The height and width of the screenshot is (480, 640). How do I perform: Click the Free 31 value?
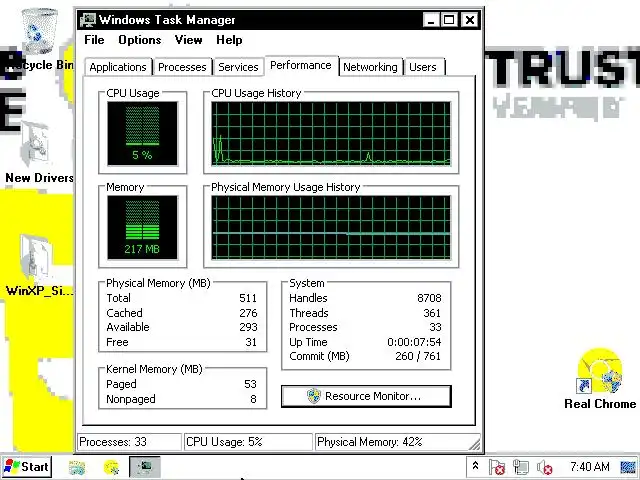point(251,342)
